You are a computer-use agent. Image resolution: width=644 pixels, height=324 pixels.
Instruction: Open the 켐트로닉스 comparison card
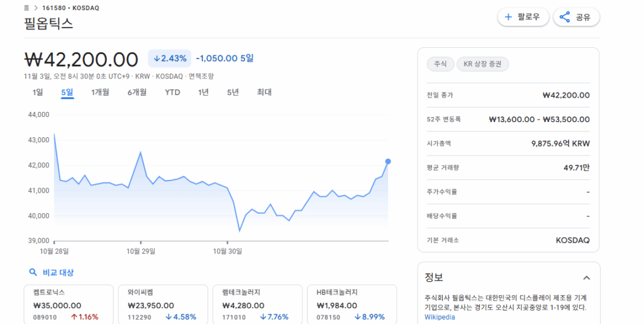point(69,304)
